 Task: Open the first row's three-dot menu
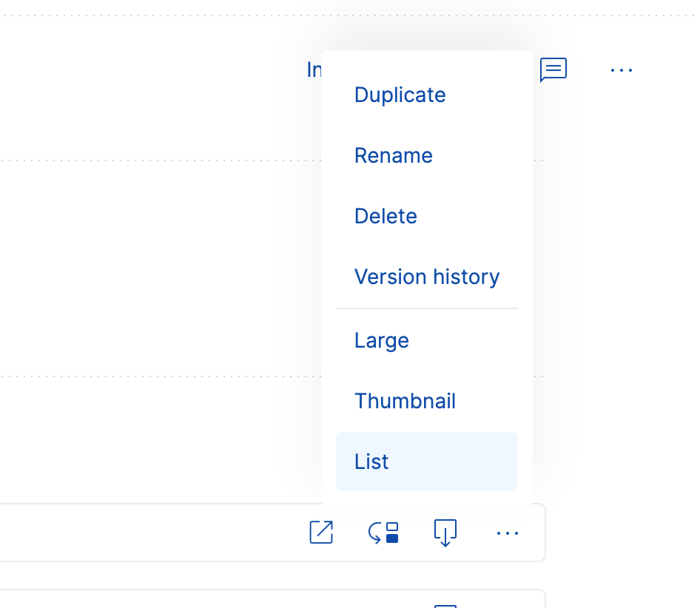508,533
